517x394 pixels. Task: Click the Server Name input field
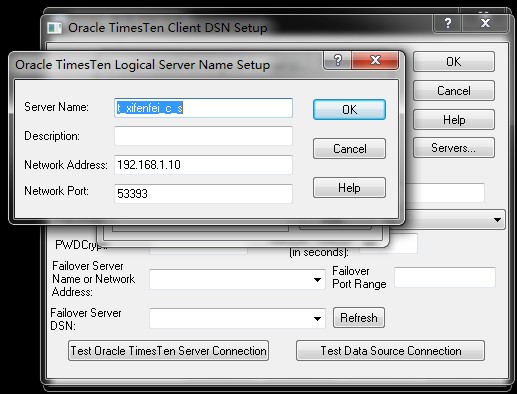tap(203, 108)
